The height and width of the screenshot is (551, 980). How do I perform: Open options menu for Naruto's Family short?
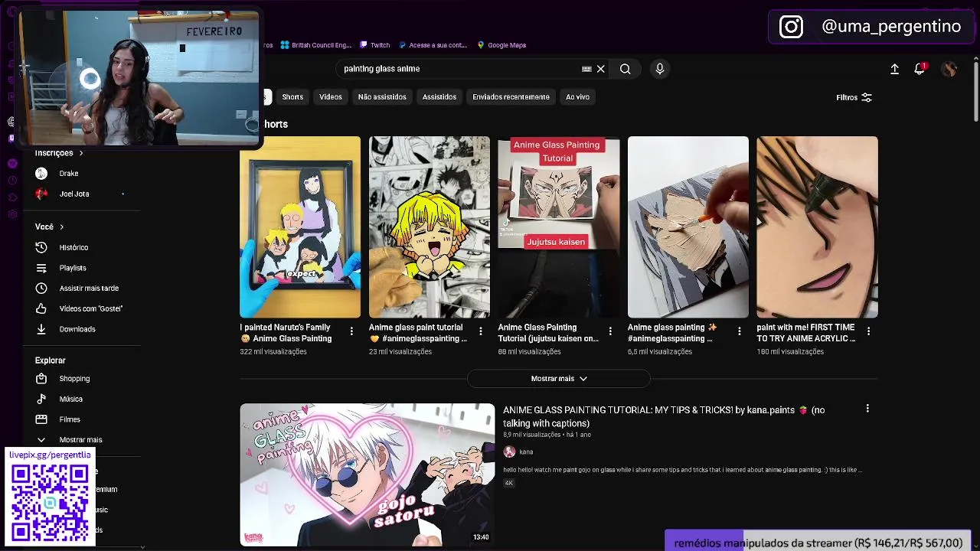point(351,331)
